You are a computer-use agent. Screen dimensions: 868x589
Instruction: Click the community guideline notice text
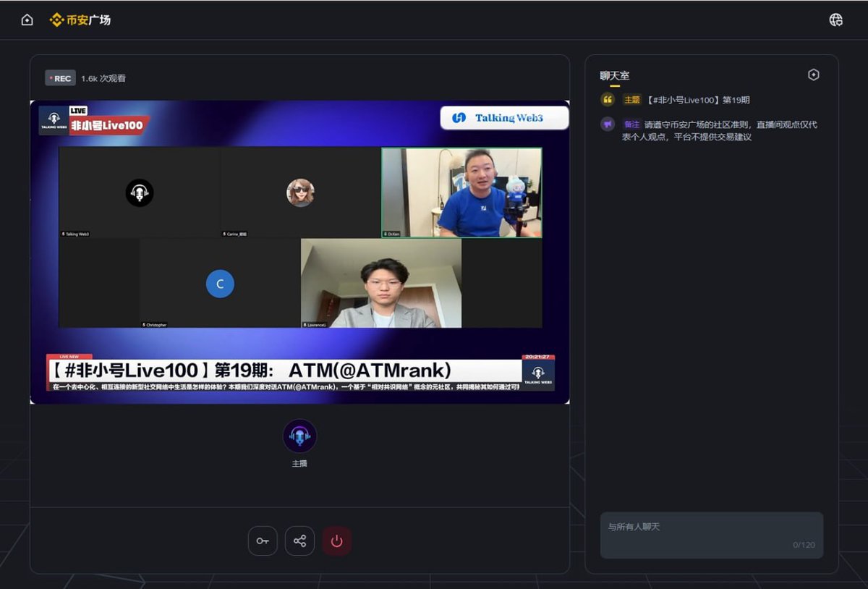pyautogui.click(x=720, y=131)
